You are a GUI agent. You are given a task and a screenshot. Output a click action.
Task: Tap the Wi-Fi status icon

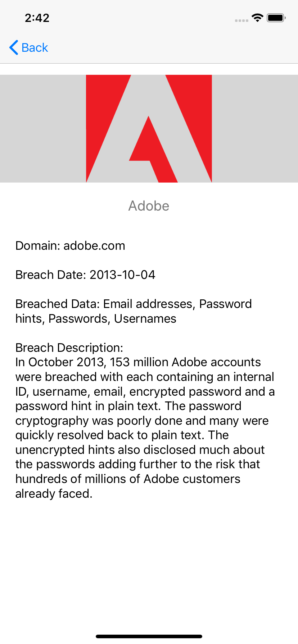[257, 18]
